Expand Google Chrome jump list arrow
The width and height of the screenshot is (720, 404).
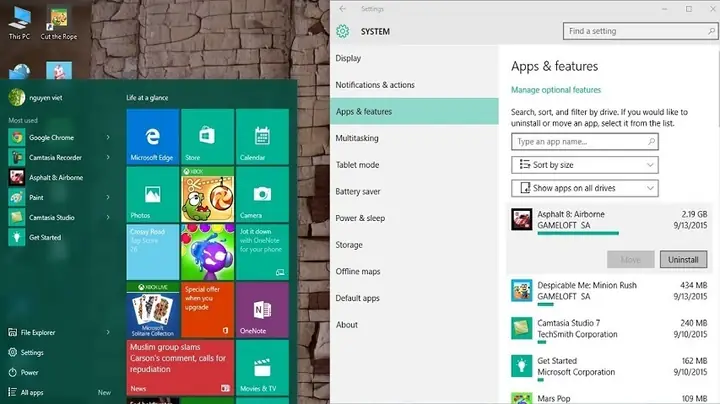click(x=108, y=137)
